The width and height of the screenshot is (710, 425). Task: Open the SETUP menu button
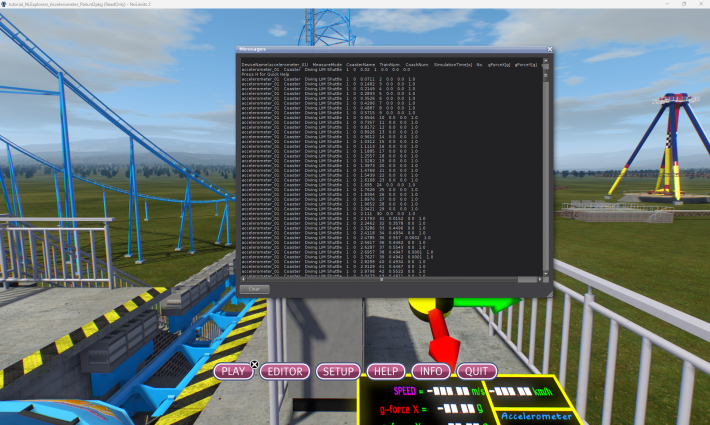[x=338, y=372]
